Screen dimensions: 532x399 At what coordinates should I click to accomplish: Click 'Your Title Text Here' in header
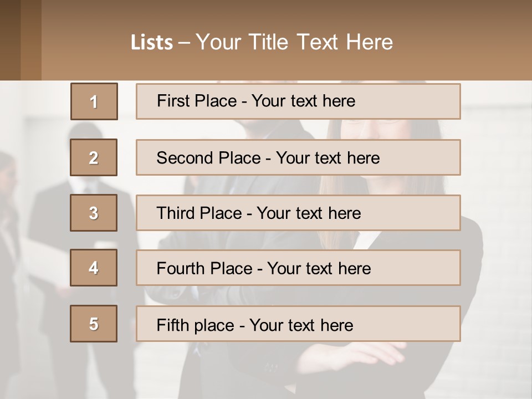tap(294, 42)
